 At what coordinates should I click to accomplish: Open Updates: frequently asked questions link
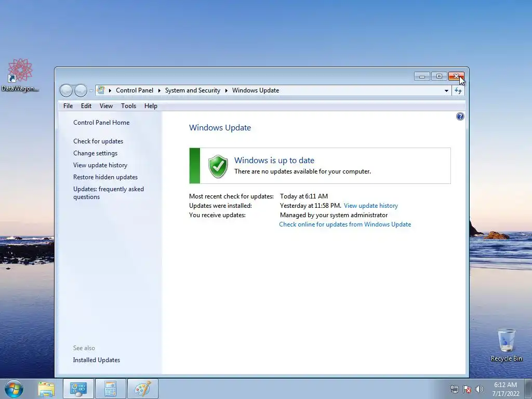point(108,193)
